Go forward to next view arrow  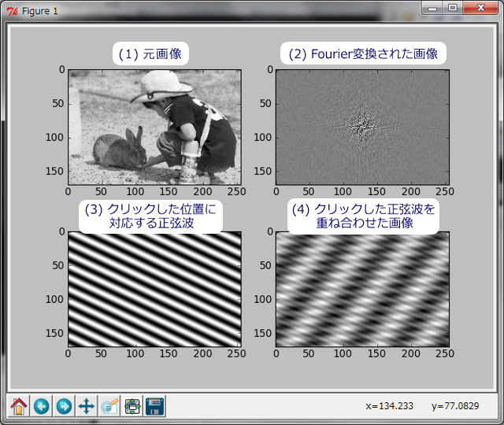[65, 406]
